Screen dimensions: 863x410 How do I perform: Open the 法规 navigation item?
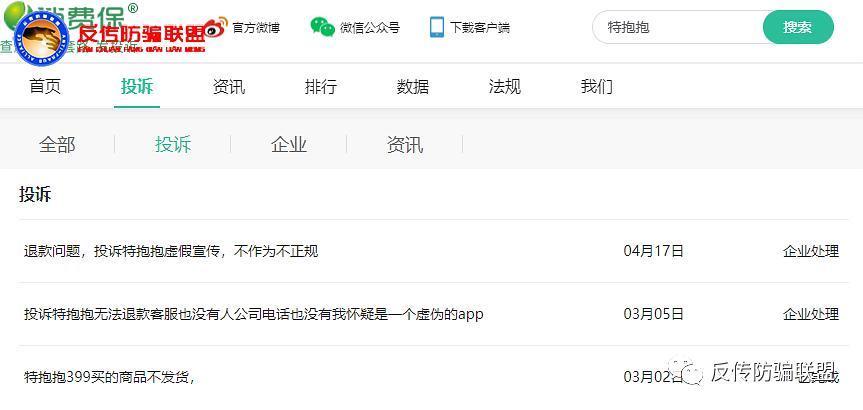pos(505,87)
